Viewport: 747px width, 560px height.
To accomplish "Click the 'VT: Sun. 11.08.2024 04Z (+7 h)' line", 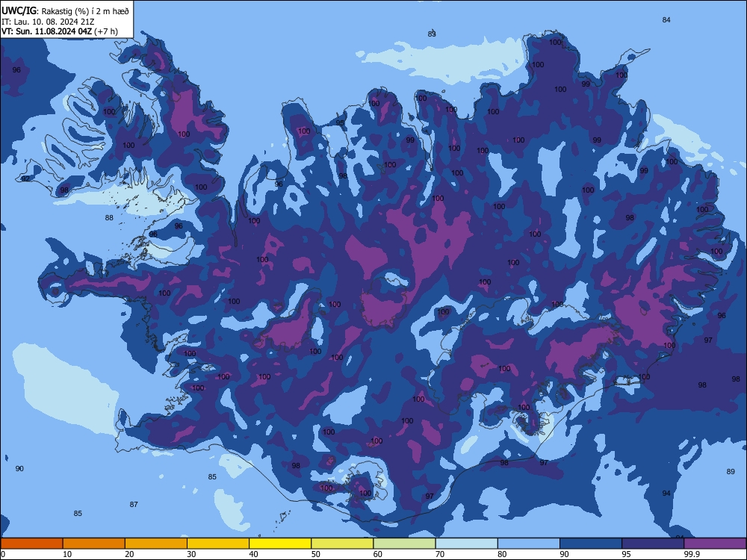I will tap(60, 31).
